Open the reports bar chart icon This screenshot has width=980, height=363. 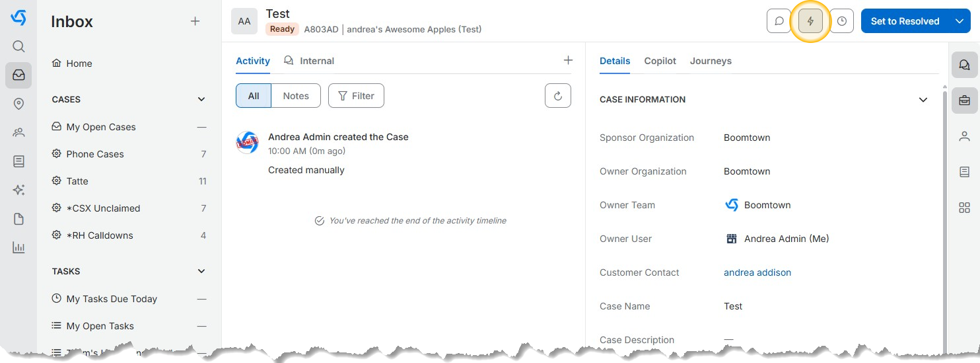tap(18, 248)
